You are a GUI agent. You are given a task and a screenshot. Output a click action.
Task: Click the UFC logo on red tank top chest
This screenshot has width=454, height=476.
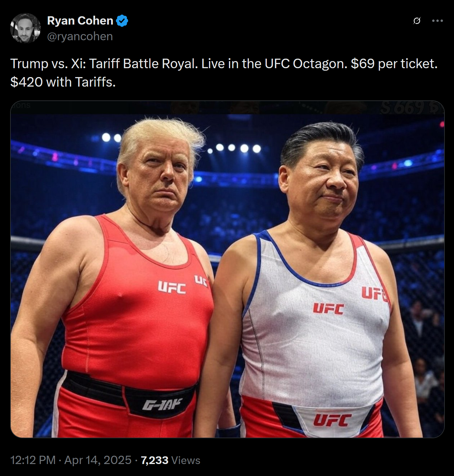[172, 287]
